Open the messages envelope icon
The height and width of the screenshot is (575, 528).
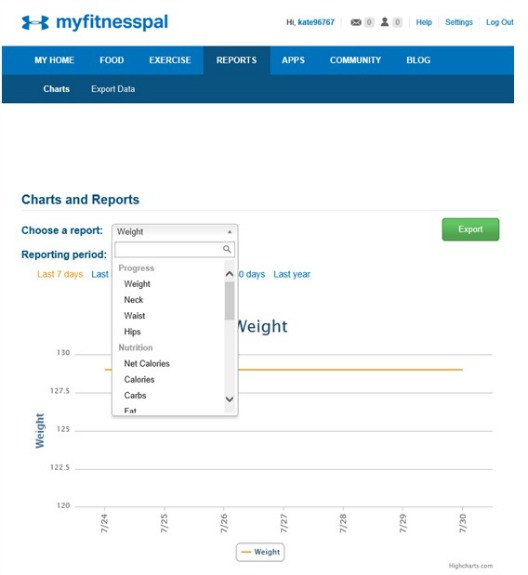(356, 22)
